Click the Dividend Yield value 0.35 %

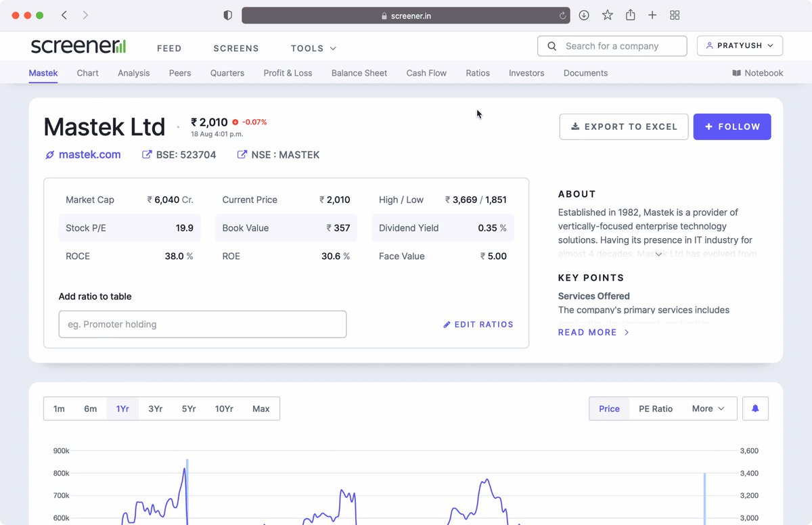coord(492,228)
